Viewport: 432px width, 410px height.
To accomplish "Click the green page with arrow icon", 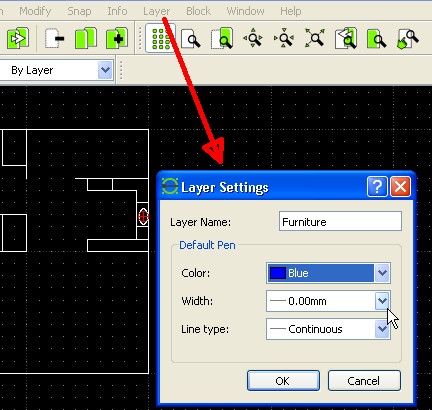I will coord(18,38).
